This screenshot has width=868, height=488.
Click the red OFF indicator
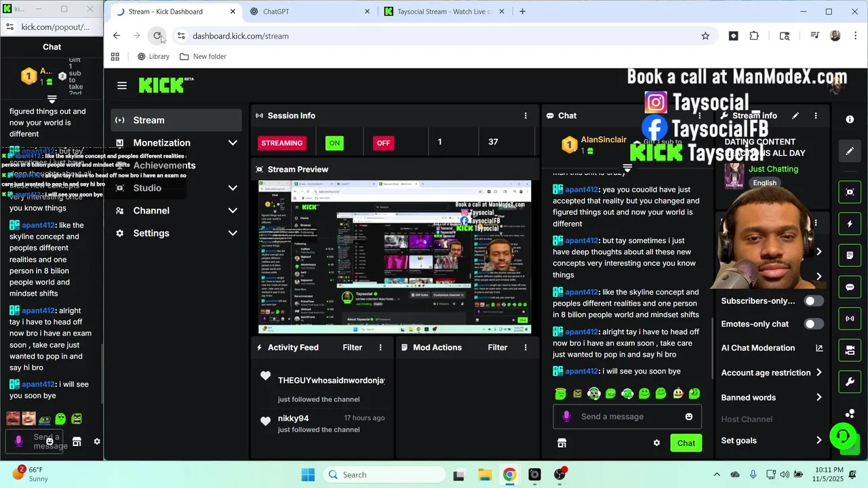point(383,143)
